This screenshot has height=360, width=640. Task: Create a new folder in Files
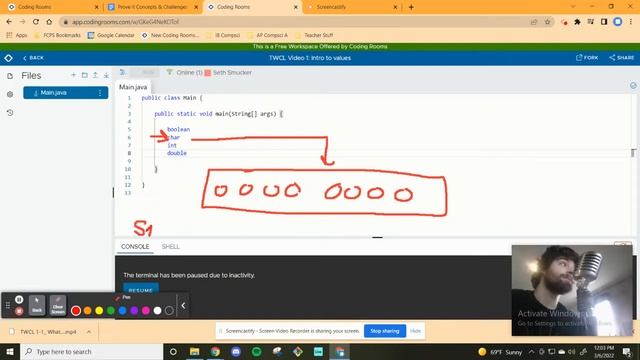pos(84,75)
